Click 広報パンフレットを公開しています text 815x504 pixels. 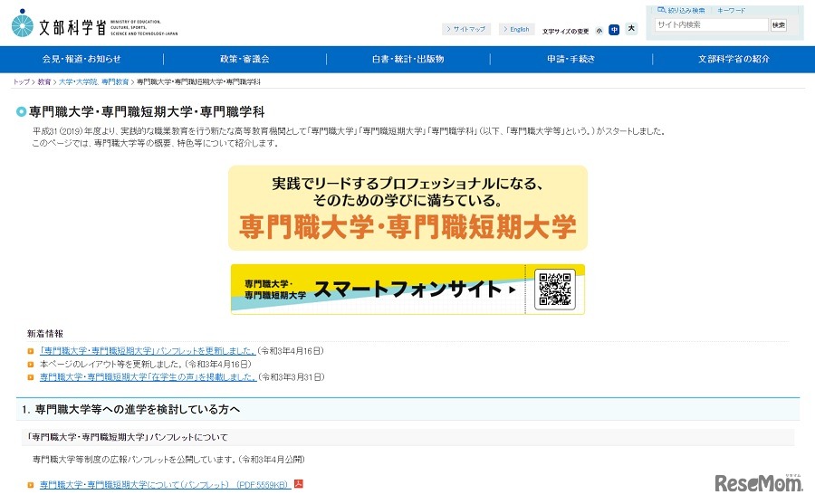tap(168, 460)
